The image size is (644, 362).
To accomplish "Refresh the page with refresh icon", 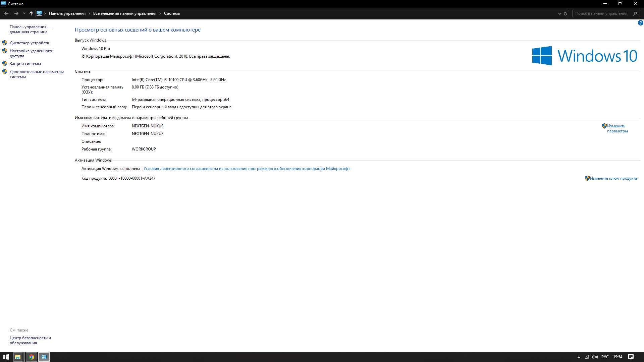I will point(566,13).
